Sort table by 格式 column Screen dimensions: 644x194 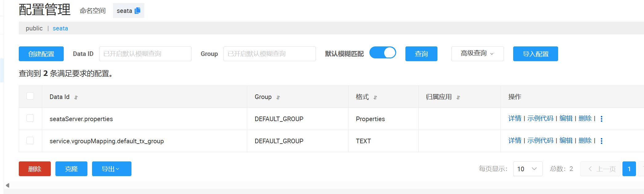tap(375, 97)
